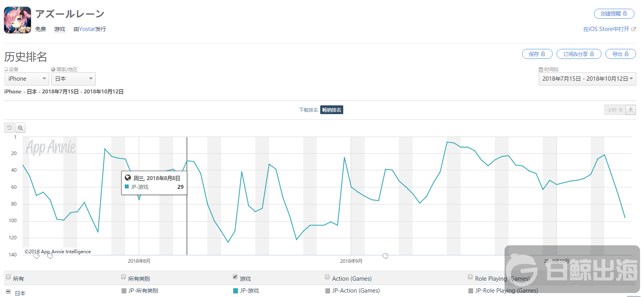Open the iPhone device dropdown
This screenshot has width=644, height=297.
tap(27, 79)
